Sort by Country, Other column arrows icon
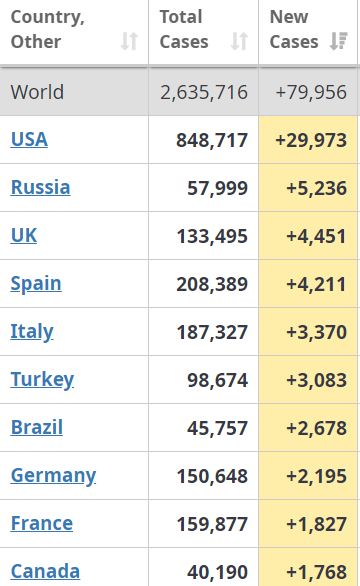 click(x=129, y=41)
